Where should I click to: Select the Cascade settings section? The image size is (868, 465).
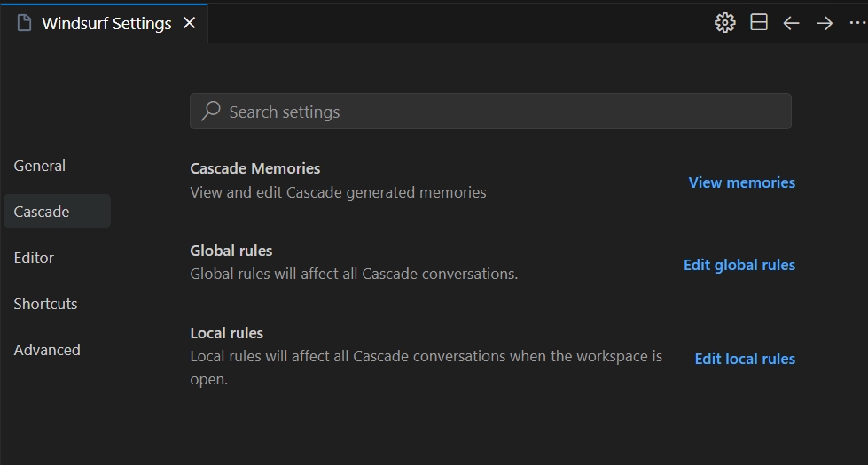click(x=42, y=212)
